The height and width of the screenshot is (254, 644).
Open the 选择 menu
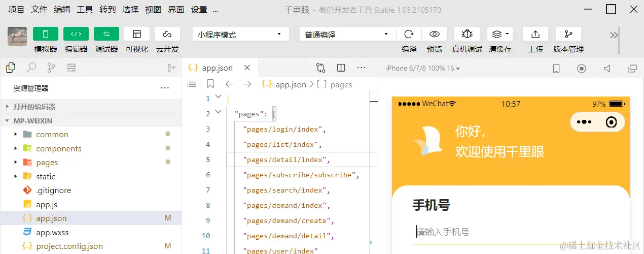(130, 10)
